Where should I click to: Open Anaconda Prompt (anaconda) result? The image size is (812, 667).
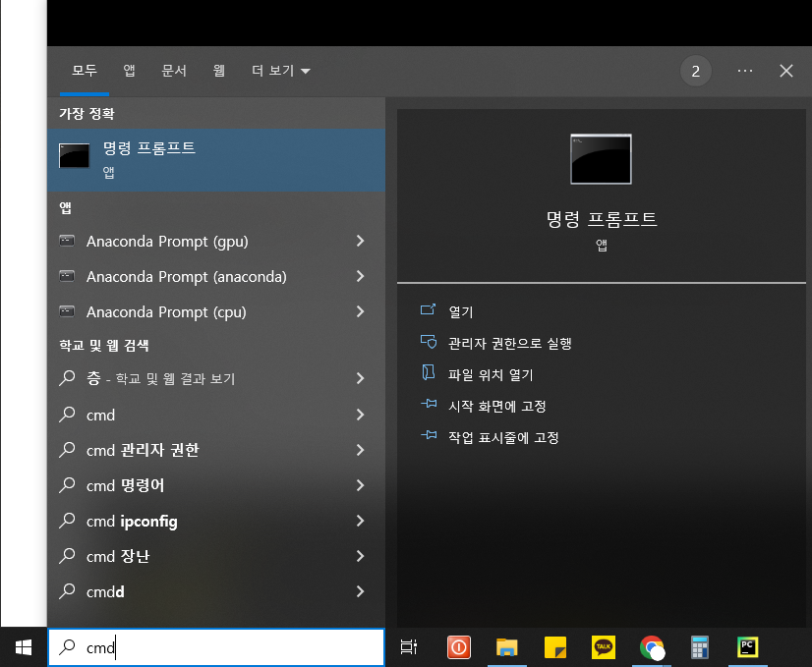pos(216,276)
